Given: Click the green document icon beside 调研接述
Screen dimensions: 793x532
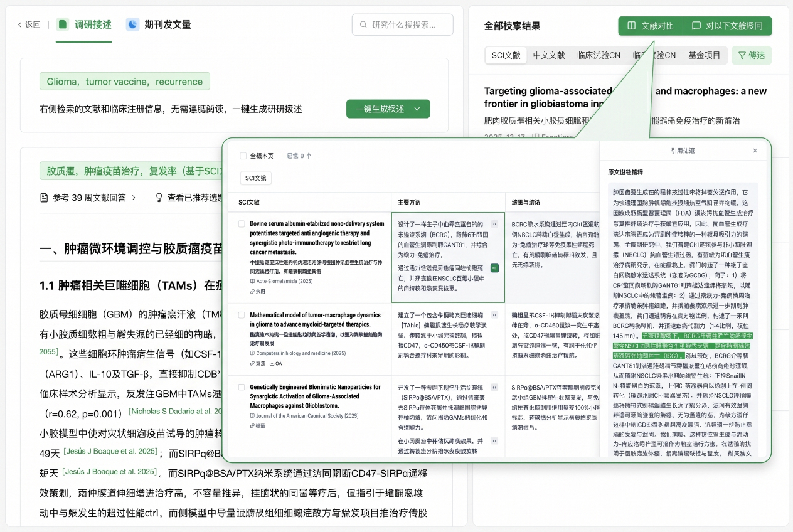Looking at the screenshot, I should click(62, 24).
